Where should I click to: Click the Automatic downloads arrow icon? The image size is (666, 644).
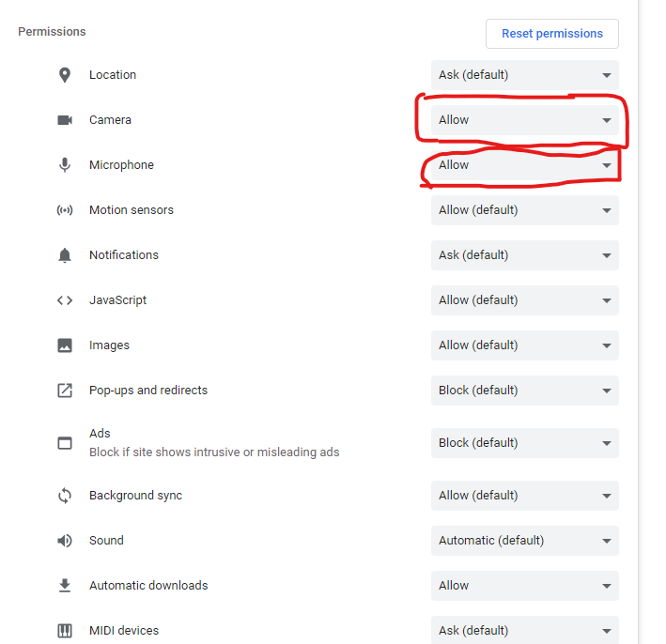(65, 586)
